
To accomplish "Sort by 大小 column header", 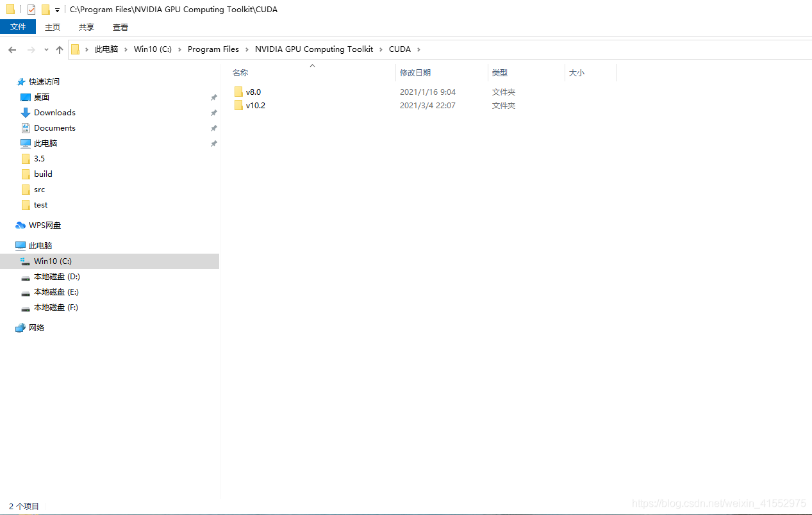I will coord(577,73).
